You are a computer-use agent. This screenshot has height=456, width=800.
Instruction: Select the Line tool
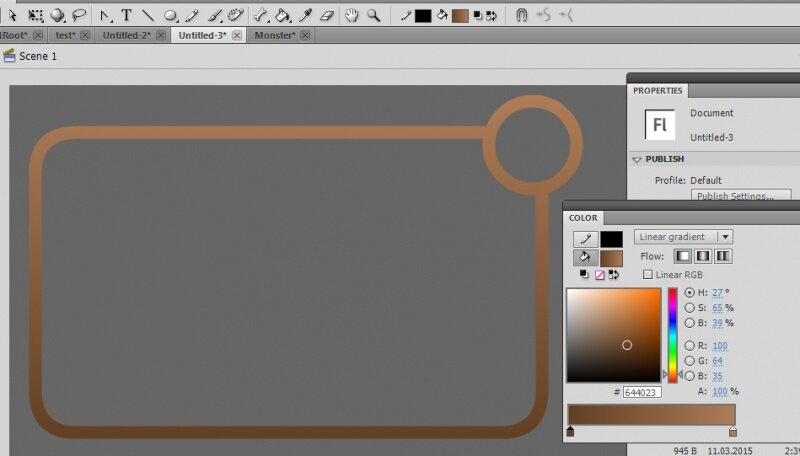tap(148, 16)
